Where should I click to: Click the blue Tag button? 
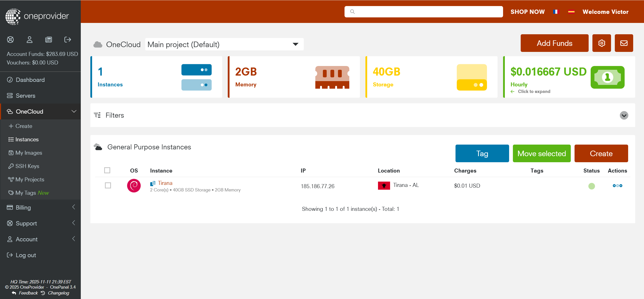tap(482, 153)
